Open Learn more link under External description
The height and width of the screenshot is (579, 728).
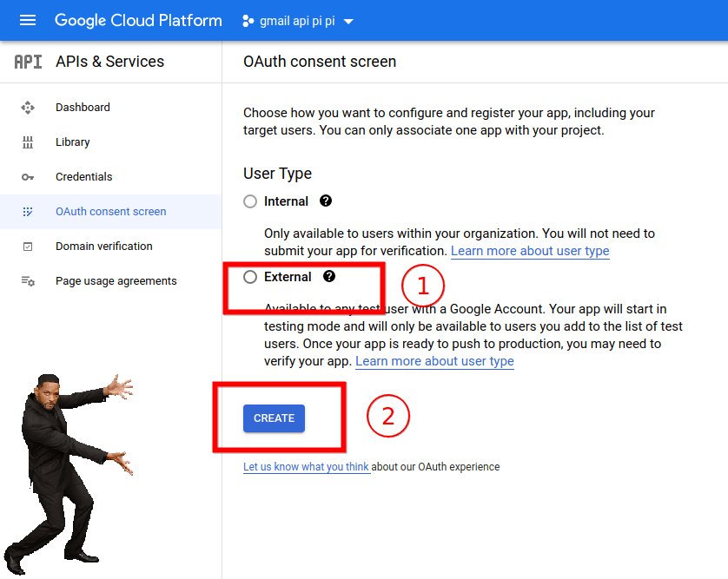pyautogui.click(x=434, y=361)
